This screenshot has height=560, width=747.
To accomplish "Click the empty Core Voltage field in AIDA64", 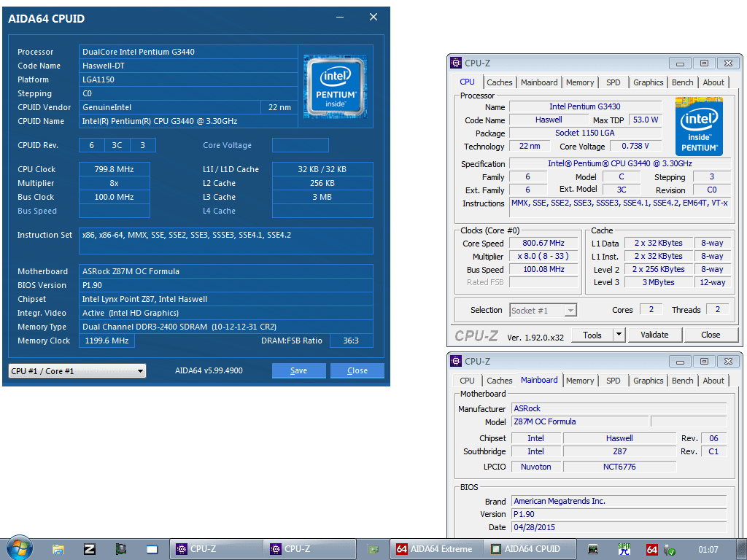I will (x=300, y=145).
